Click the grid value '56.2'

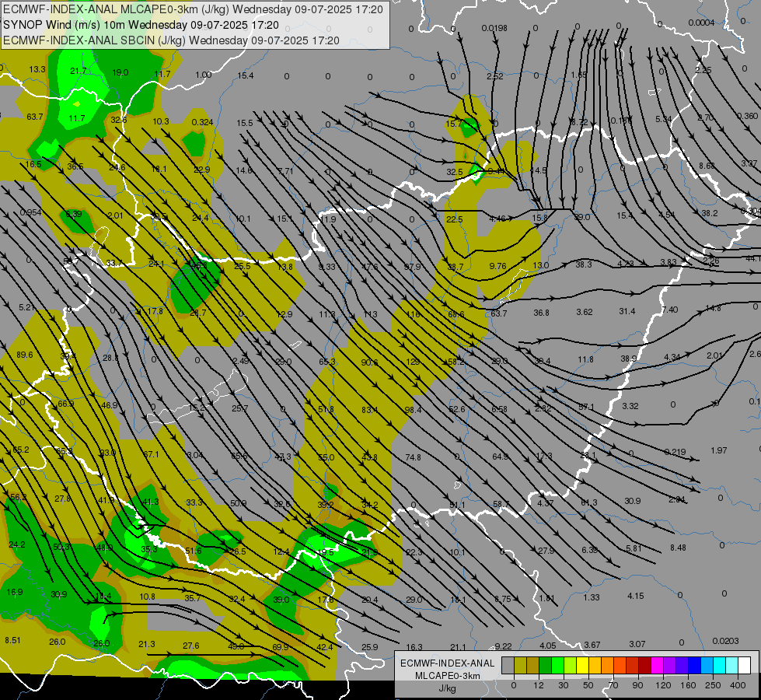pos(18,497)
